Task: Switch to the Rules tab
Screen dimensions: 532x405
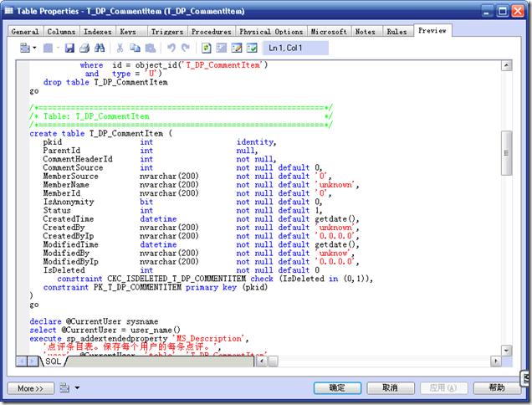Action: pyautogui.click(x=397, y=32)
